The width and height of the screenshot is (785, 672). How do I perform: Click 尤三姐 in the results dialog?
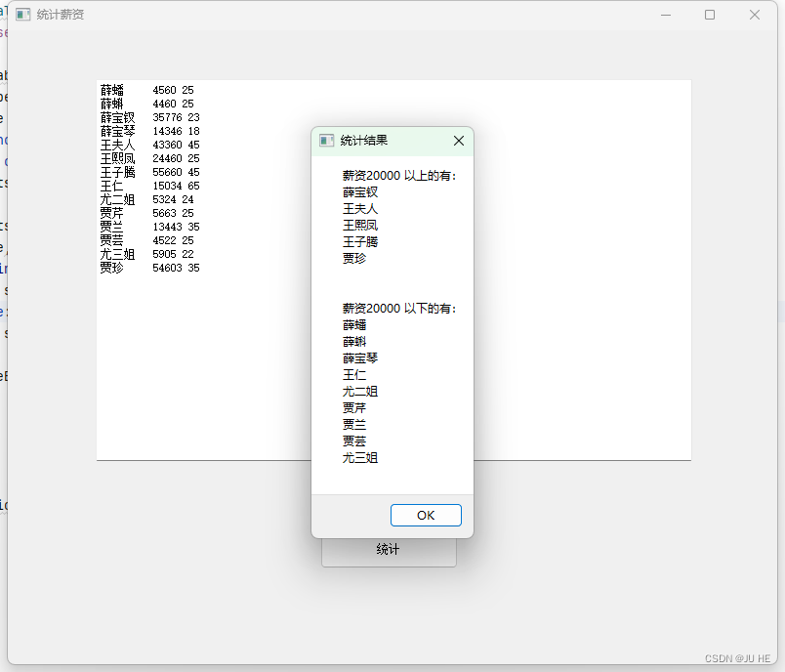point(360,457)
